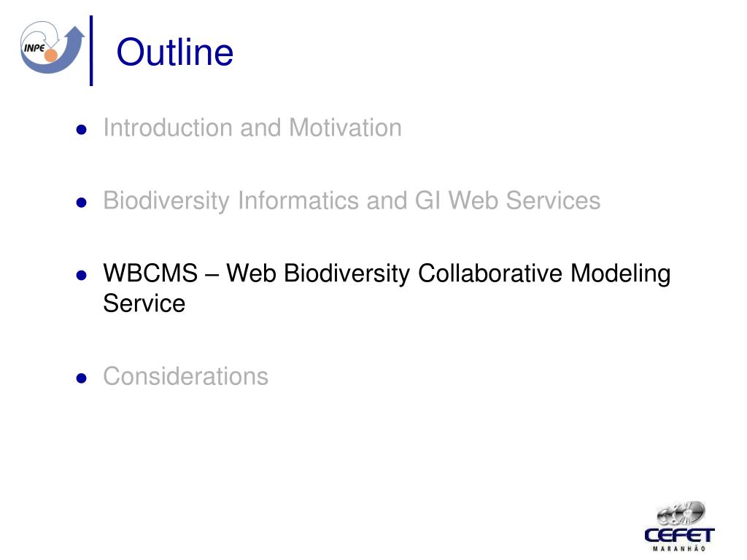This screenshot has width=747, height=560.
Task: Click the MARANHÃO text under CEFET
Action: (x=679, y=548)
